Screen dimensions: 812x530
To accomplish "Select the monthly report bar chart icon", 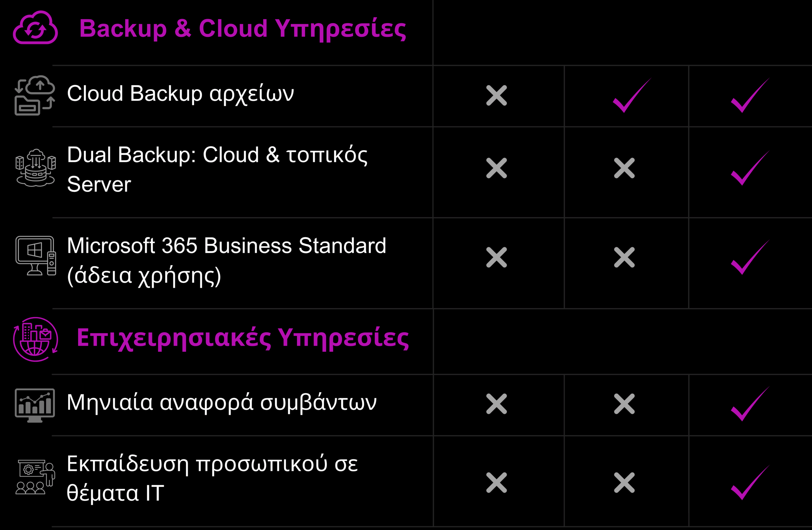I will [35, 405].
